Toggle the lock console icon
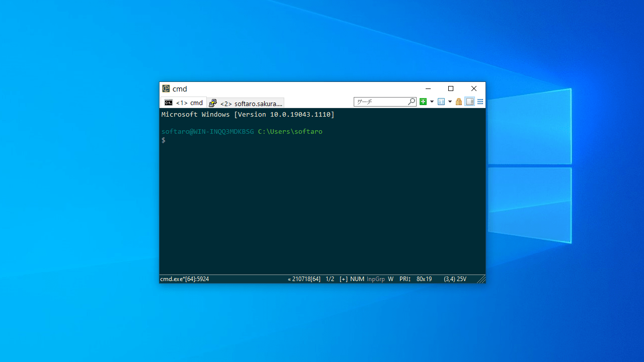The image size is (644, 362). click(459, 102)
